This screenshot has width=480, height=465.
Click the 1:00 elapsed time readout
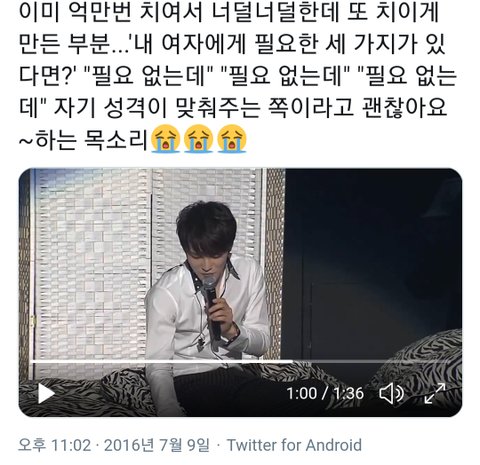pos(302,393)
